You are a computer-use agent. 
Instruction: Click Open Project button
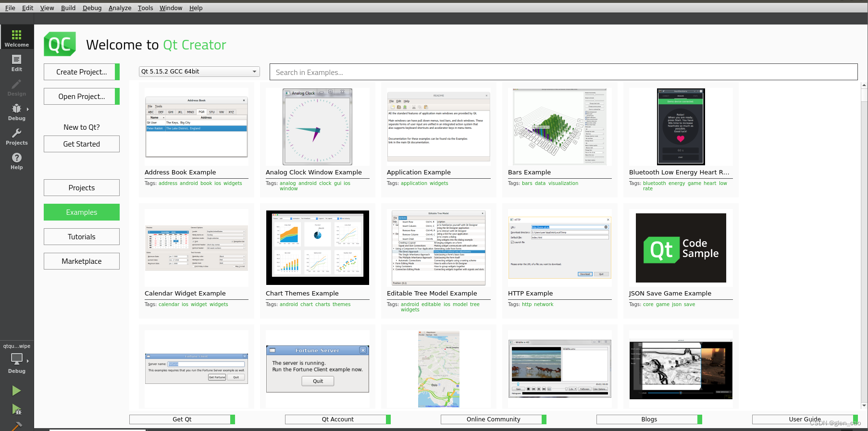pyautogui.click(x=82, y=97)
